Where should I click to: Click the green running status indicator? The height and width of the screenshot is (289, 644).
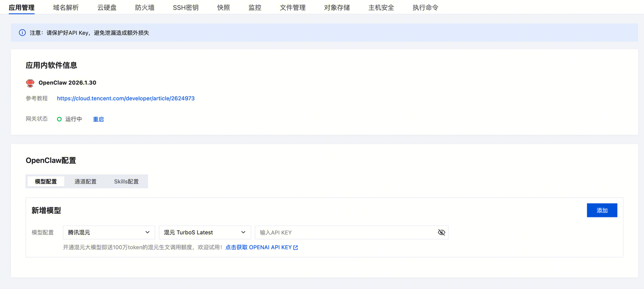(x=60, y=119)
